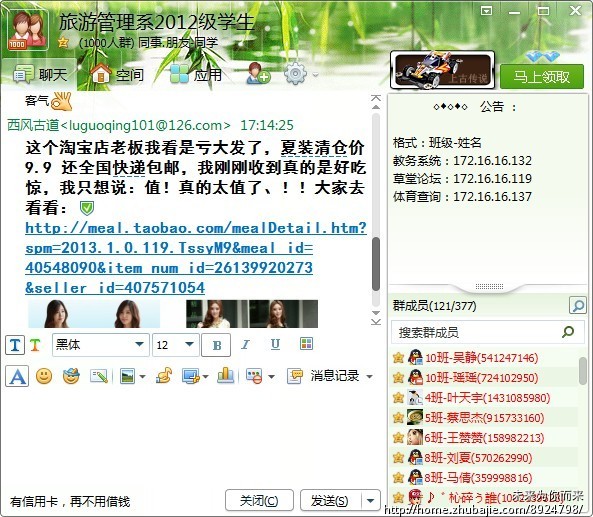Image resolution: width=593 pixels, height=517 pixels.
Task: Open the emoticon smiley picker
Action: pos(44,376)
